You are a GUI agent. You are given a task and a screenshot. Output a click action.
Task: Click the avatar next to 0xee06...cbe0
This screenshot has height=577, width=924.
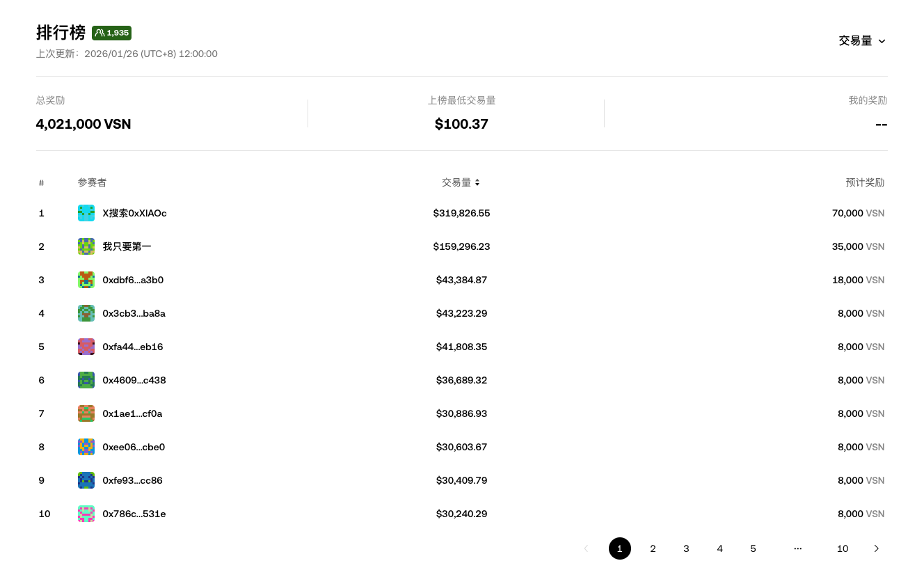pyautogui.click(x=86, y=447)
